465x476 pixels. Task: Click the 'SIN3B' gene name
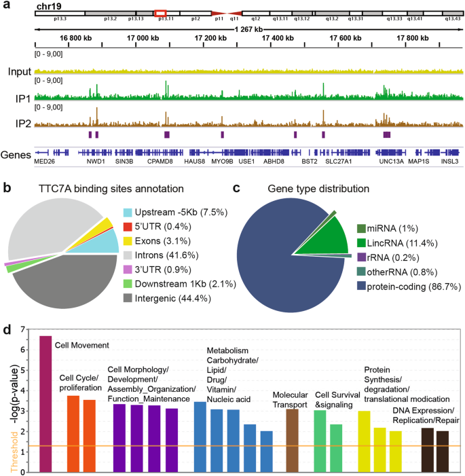tap(124, 162)
